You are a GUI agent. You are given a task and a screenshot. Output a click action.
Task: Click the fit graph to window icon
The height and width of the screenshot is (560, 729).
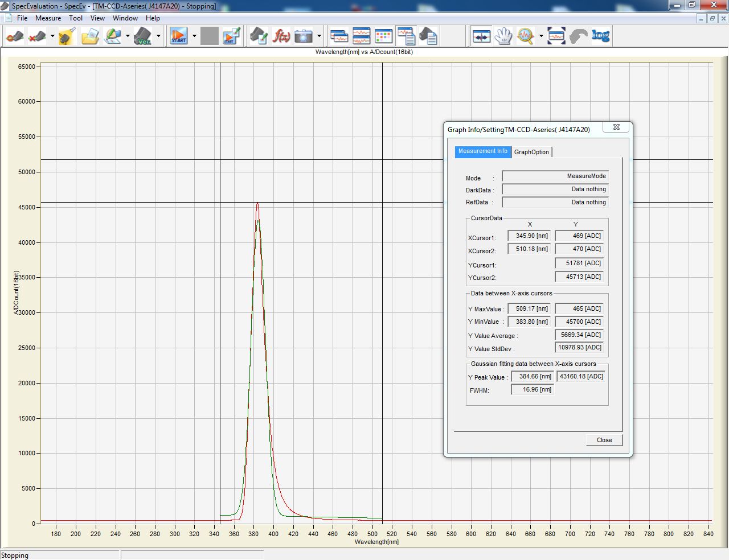pyautogui.click(x=556, y=36)
